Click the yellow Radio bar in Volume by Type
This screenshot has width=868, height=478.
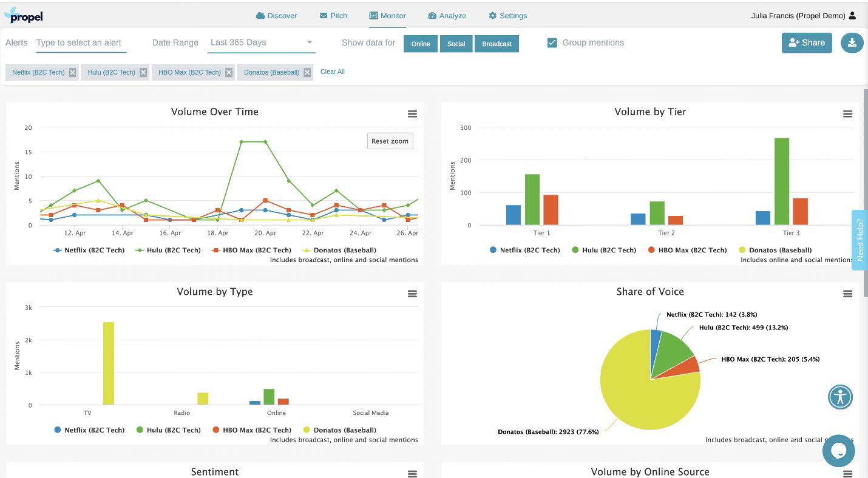203,399
